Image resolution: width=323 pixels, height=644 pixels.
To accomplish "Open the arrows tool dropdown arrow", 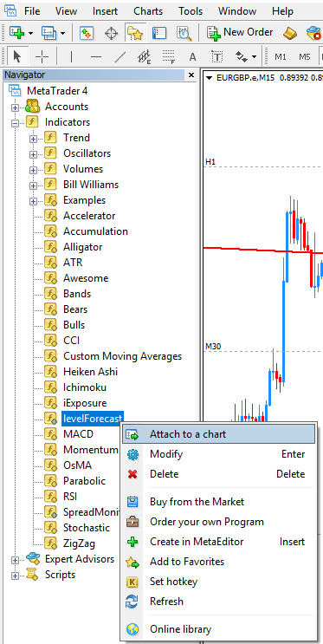I will 255,56.
